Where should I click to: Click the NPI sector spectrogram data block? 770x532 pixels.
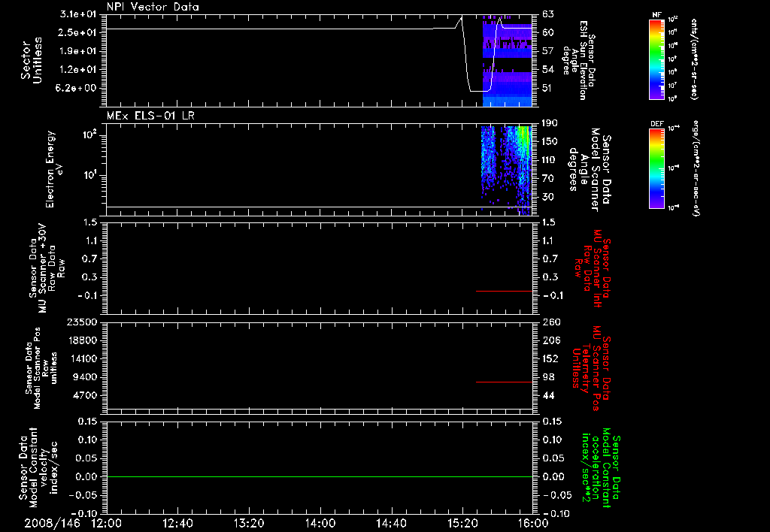[x=508, y=62]
